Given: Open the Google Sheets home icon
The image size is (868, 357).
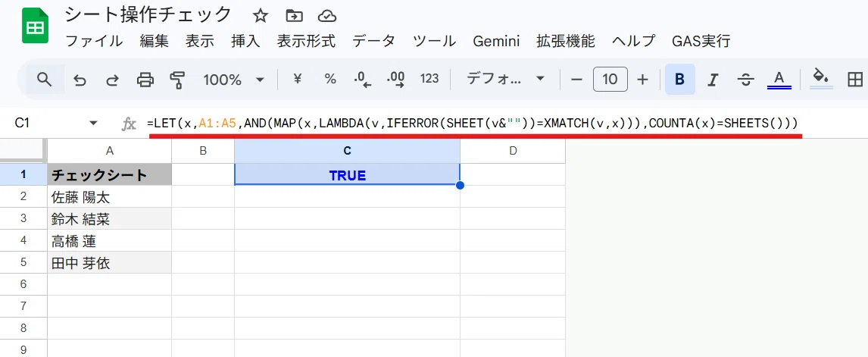Looking at the screenshot, I should 36,27.
